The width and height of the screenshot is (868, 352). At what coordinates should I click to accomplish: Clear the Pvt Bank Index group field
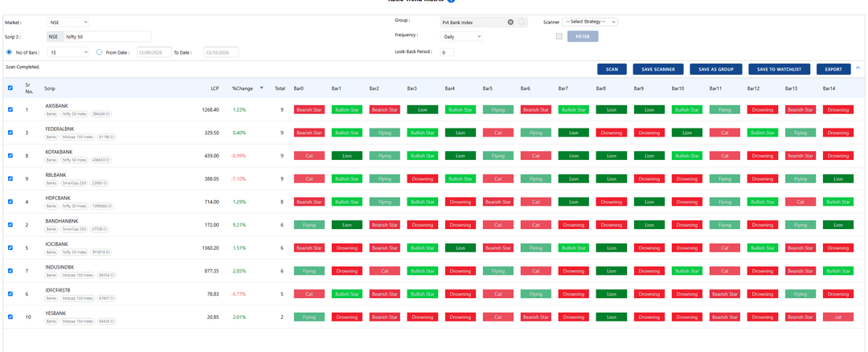pos(510,23)
